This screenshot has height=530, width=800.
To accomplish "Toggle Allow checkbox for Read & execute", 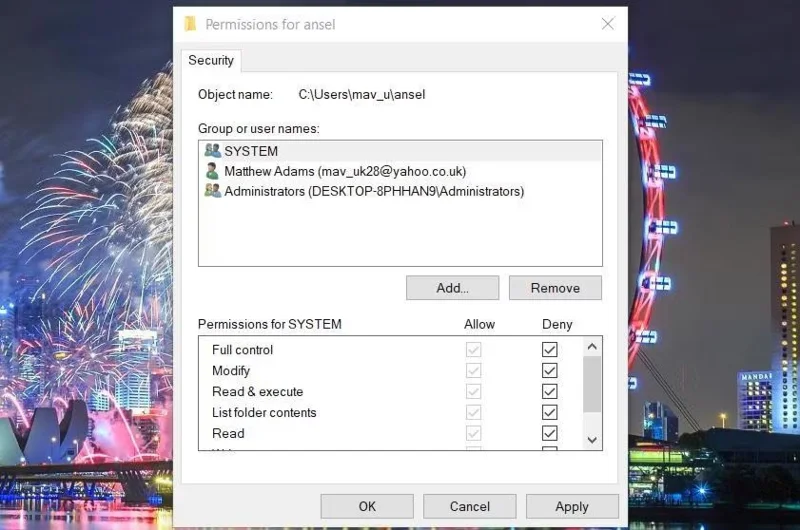I will [x=473, y=391].
